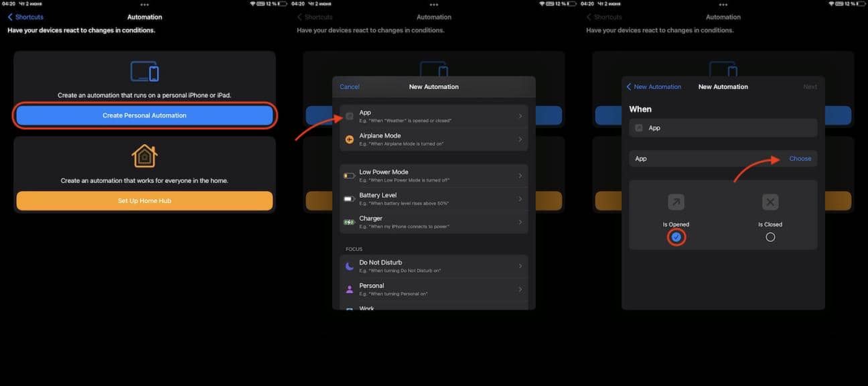868x386 pixels.
Task: Go back via New Automation link in When sheet
Action: [x=654, y=86]
